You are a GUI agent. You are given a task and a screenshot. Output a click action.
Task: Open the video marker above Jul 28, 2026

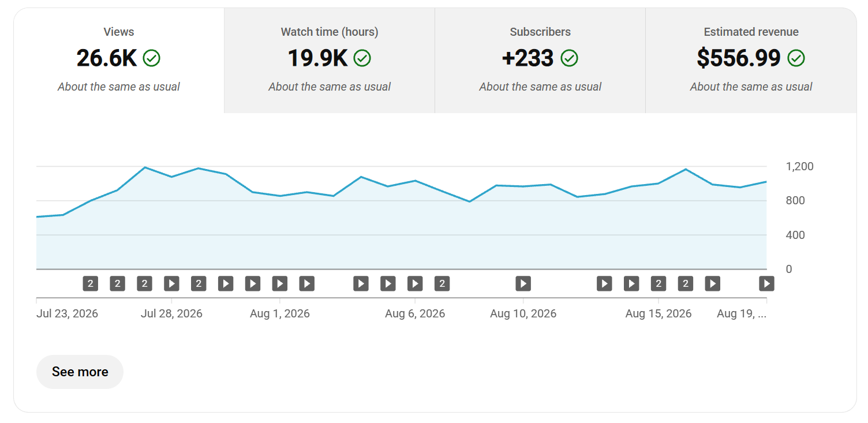click(171, 283)
